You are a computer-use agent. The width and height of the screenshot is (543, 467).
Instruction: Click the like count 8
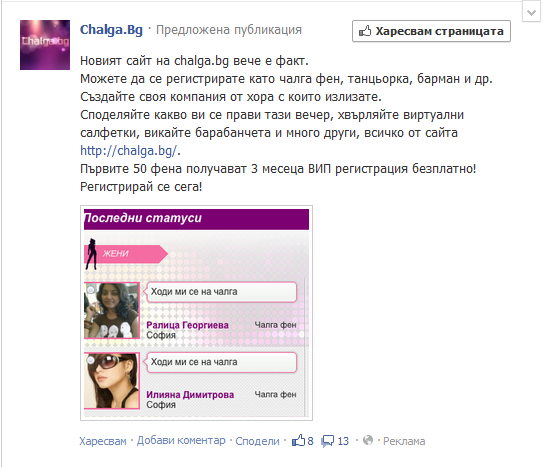point(310,441)
